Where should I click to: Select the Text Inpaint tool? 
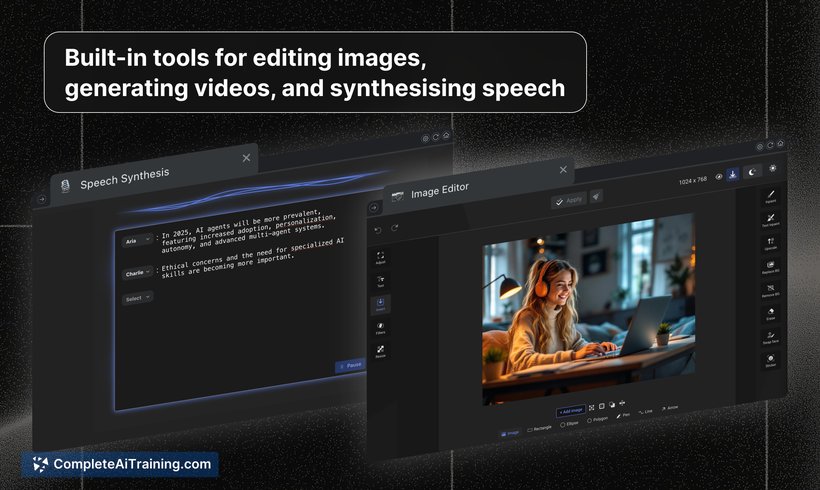(x=770, y=220)
